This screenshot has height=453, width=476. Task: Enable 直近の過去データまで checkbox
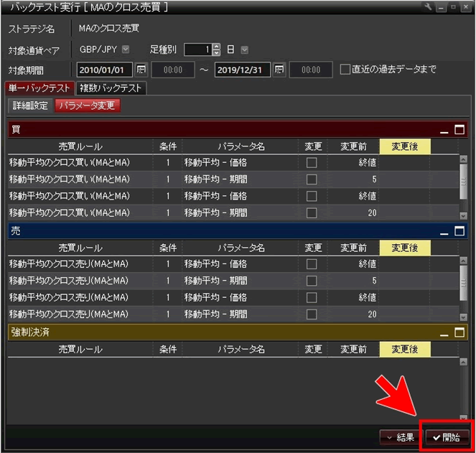[345, 69]
